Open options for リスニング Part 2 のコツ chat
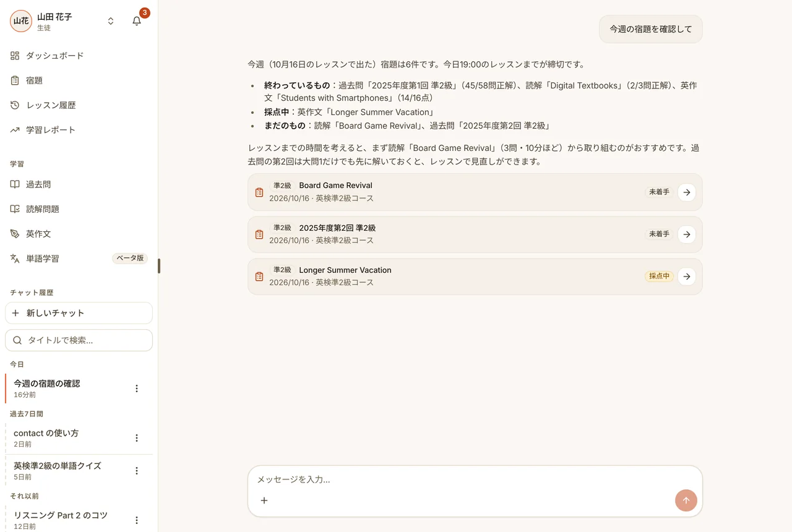The image size is (792, 532). point(137,520)
